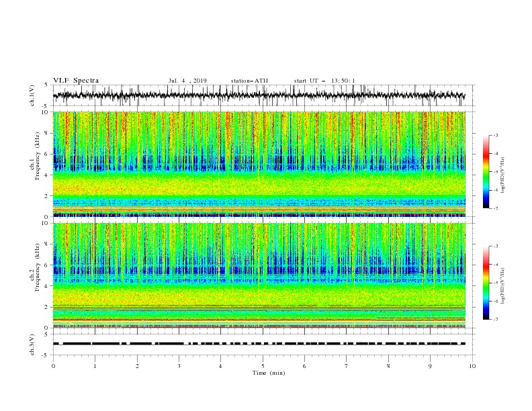Click the ch.1 voltage waveform trace
Image resolution: width=532 pixels, height=411 pixels.
tap(259, 95)
